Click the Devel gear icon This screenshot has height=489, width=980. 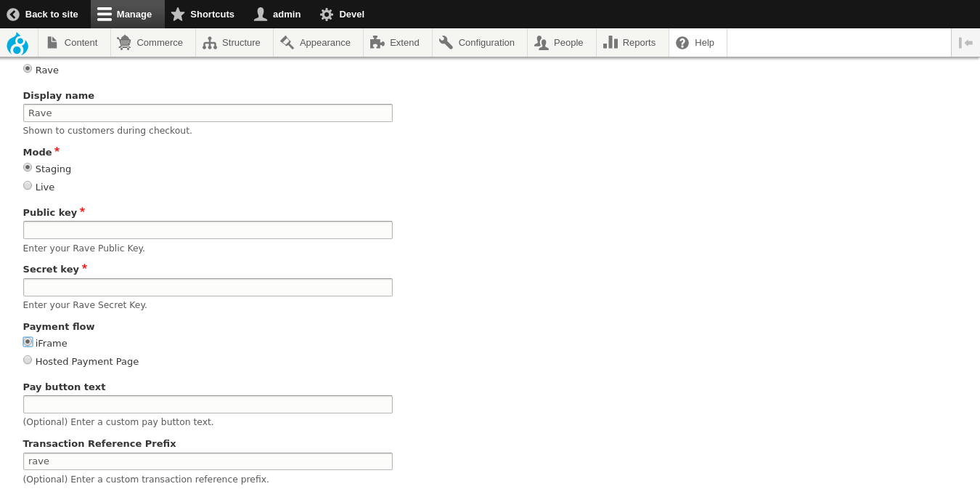click(x=327, y=14)
